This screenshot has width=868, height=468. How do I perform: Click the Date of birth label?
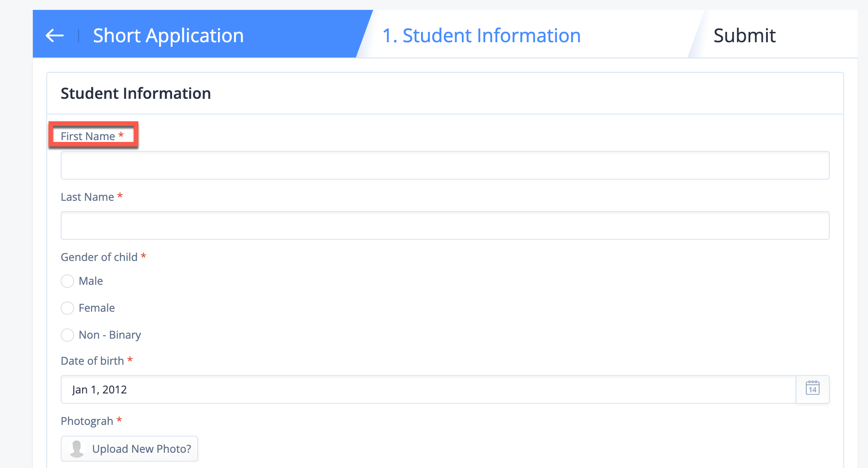pos(92,361)
